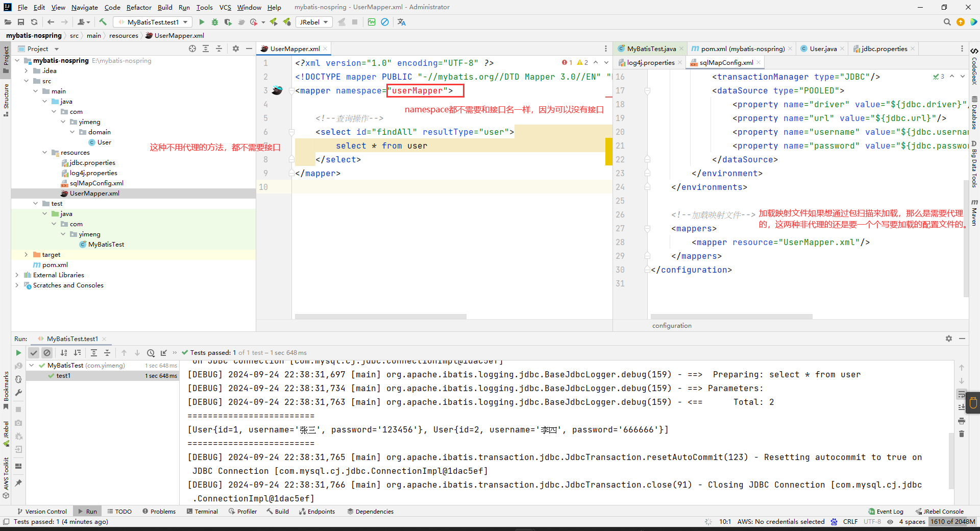The width and height of the screenshot is (980, 531).
Task: Toggle Show Ignored tests button
Action: (47, 353)
